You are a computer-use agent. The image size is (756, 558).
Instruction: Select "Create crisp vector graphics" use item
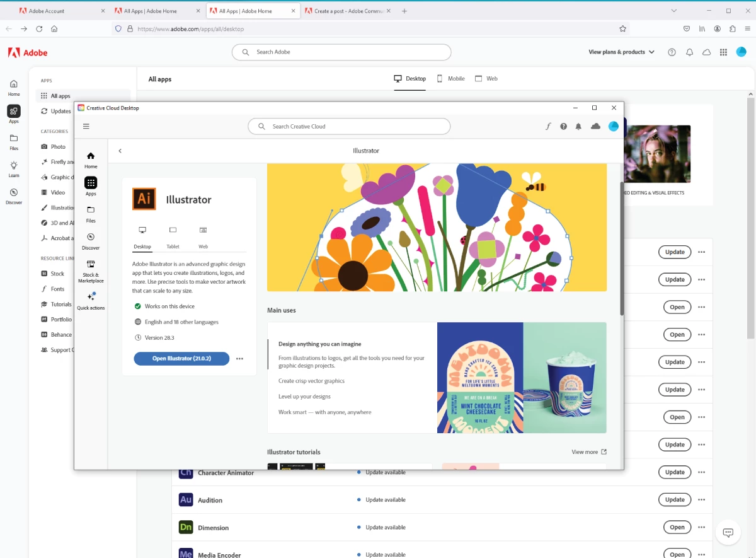coord(311,381)
